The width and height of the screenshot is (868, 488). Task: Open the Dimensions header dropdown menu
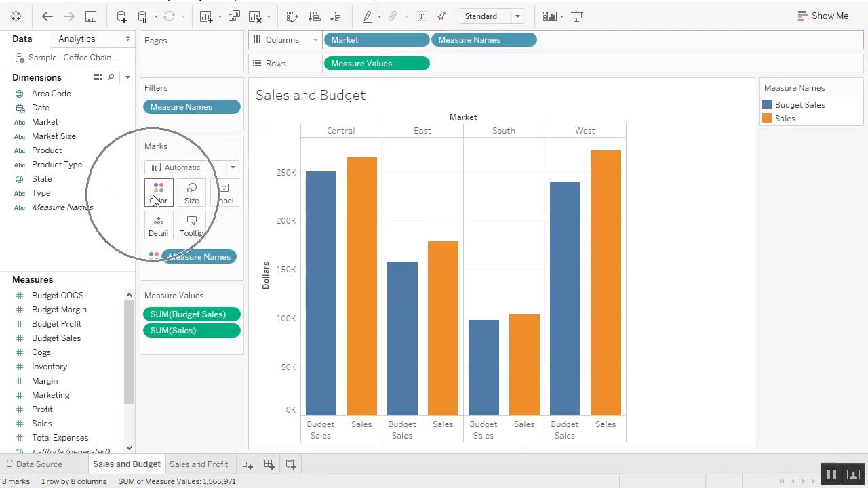click(127, 77)
